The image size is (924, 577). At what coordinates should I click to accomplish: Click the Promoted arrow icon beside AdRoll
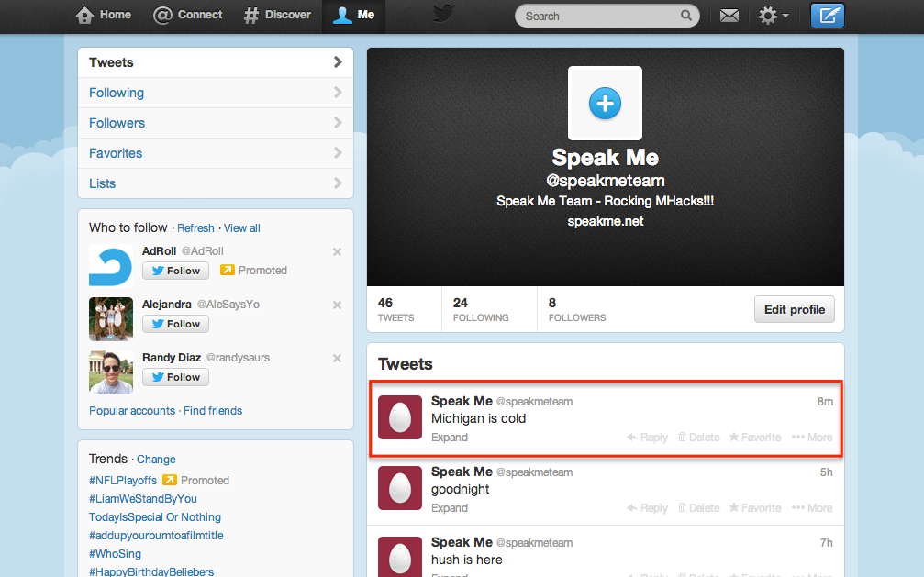point(227,270)
